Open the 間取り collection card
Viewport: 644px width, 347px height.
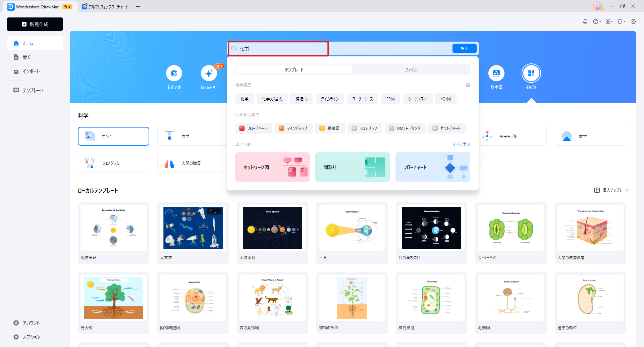coord(353,167)
